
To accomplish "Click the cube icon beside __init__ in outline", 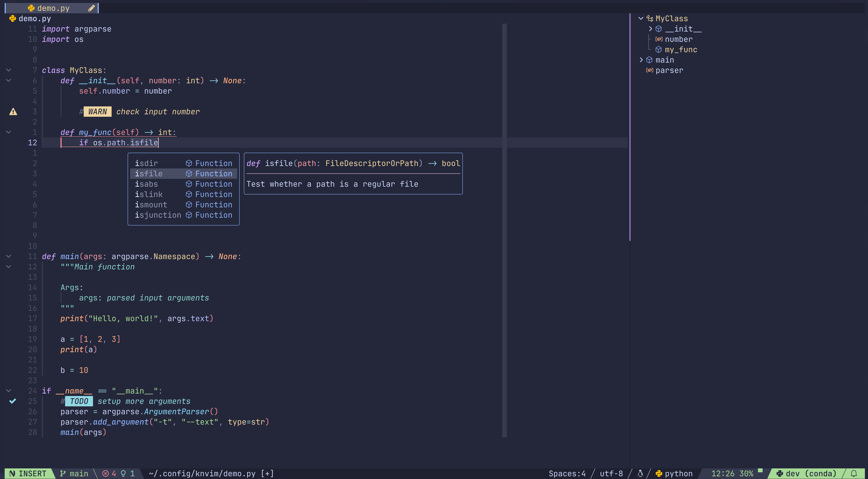I will pos(659,29).
